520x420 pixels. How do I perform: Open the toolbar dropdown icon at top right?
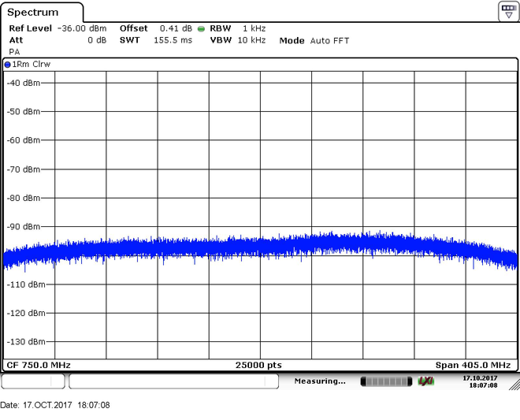point(508,11)
